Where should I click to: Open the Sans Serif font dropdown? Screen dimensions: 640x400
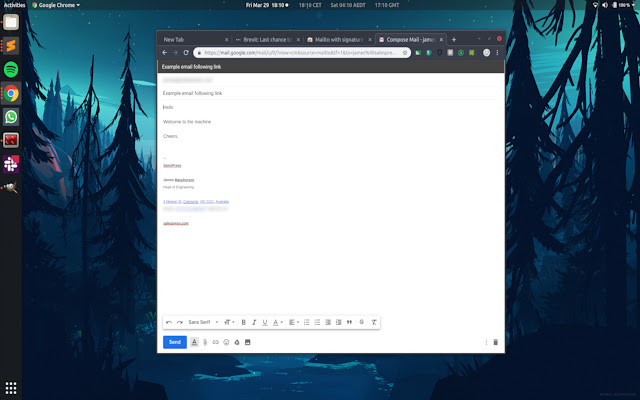[x=203, y=322]
